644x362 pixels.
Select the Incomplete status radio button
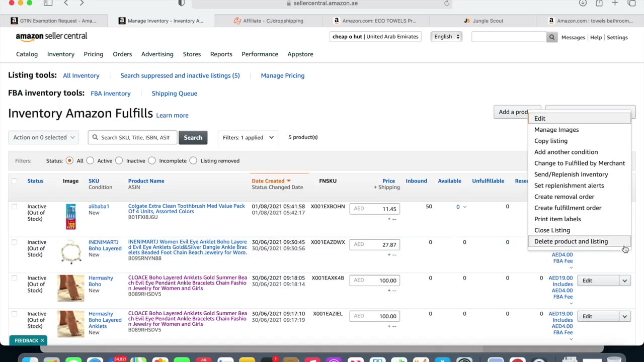point(152,161)
